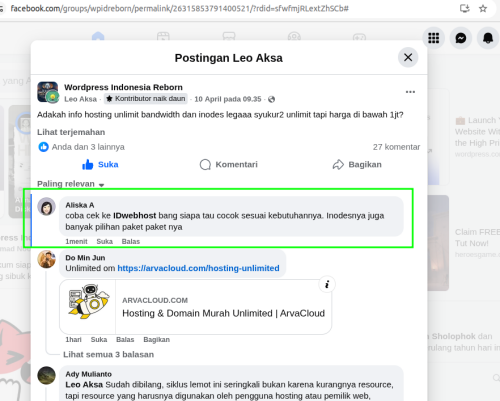
Task: Click Bagikan under Do Min Jun comment
Action: coord(156,340)
